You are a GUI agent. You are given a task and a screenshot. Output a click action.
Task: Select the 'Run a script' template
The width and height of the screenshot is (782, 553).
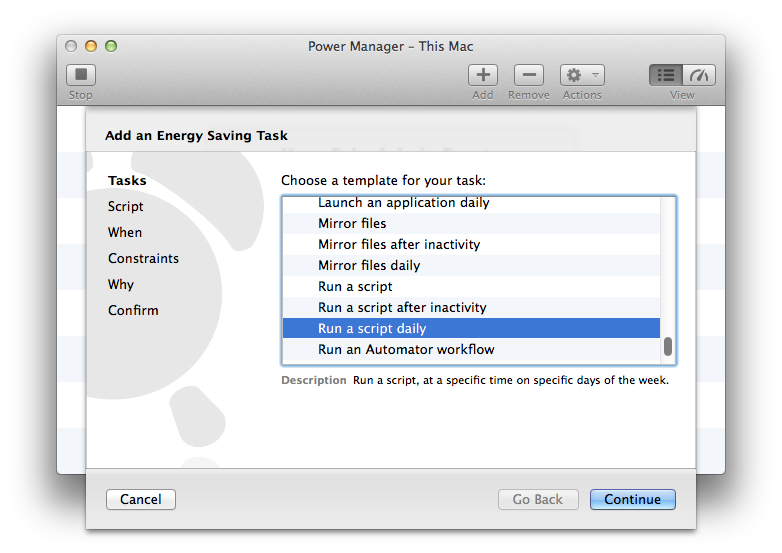[x=471, y=286]
